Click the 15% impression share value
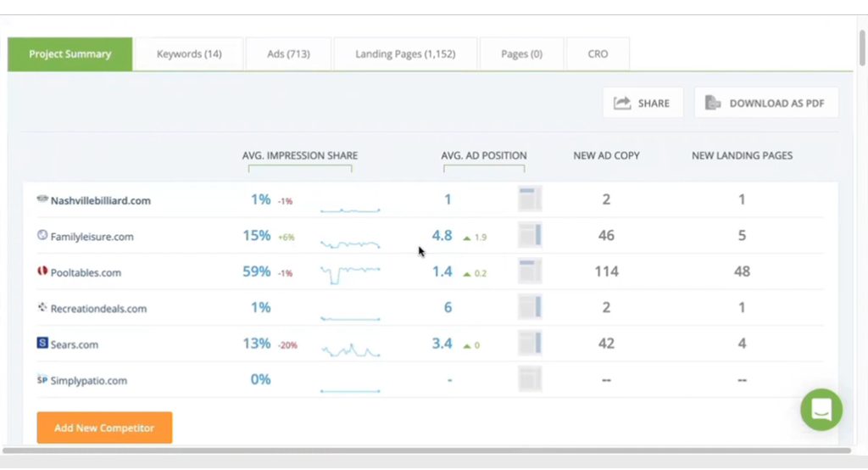The image size is (868, 470). (x=257, y=236)
